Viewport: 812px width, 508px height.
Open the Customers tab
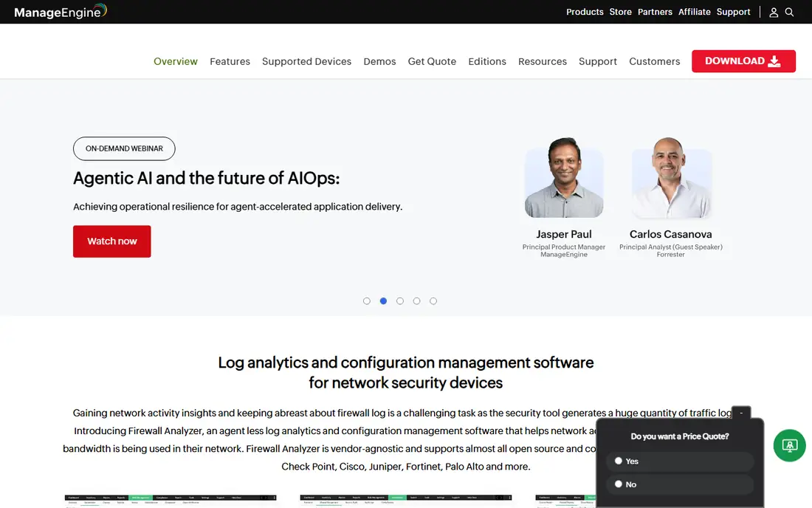(655, 61)
